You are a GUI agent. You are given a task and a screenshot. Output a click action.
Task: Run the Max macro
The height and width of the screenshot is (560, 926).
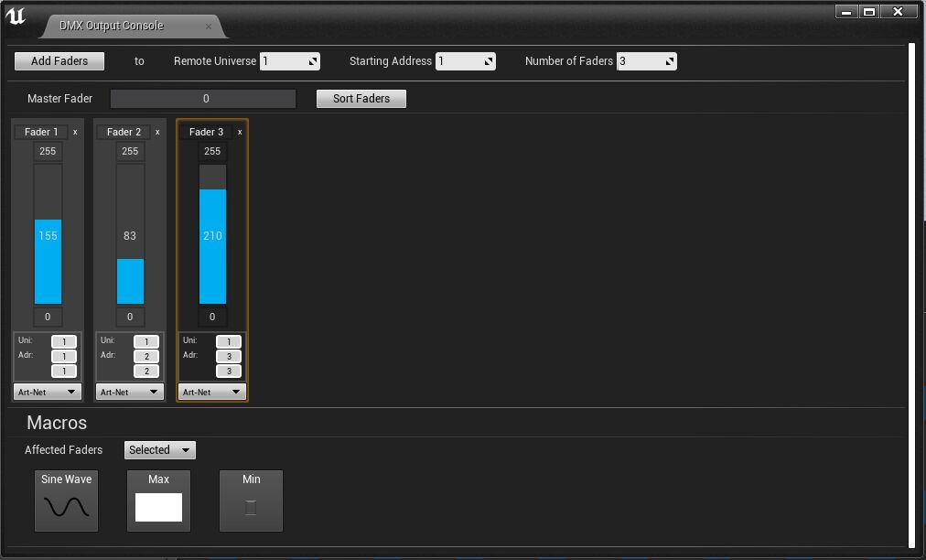click(x=159, y=501)
